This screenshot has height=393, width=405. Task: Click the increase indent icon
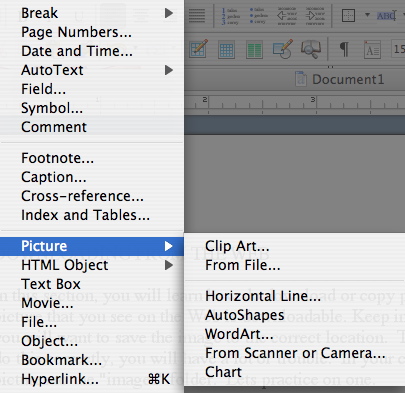(x=315, y=15)
